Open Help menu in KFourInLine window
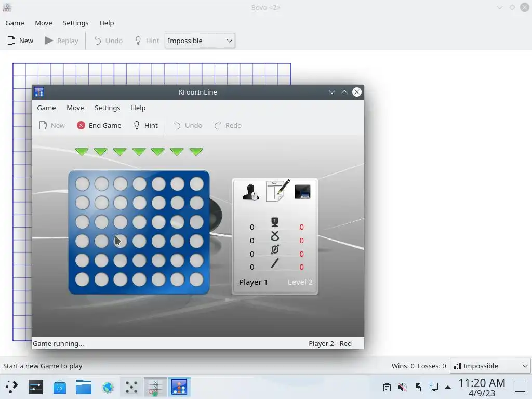 coord(138,108)
